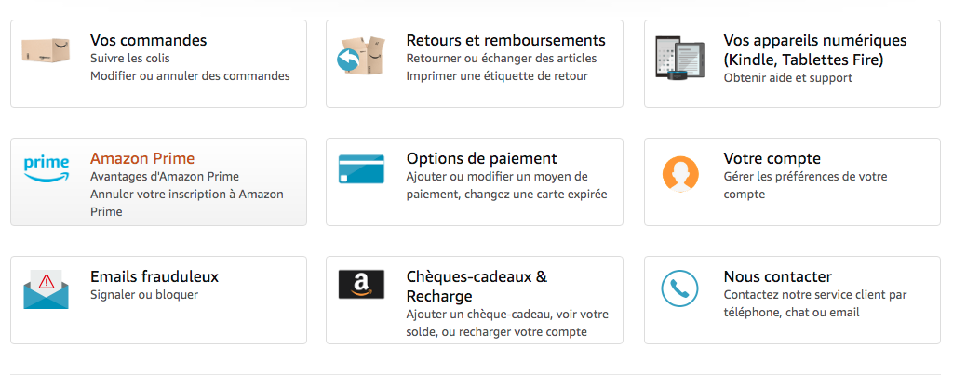Click the orange account avatar icon
The width and height of the screenshot is (980, 389).
click(x=680, y=173)
